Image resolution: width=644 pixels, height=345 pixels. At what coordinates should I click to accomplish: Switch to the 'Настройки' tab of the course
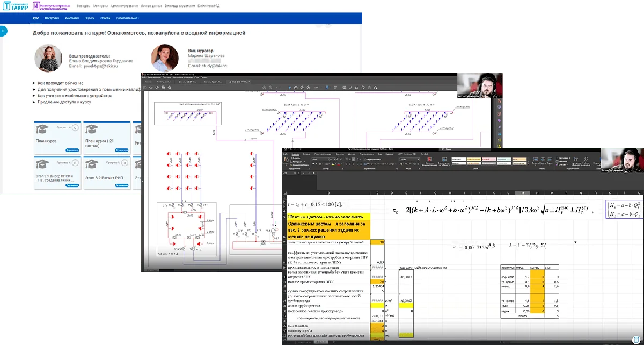[x=52, y=18]
